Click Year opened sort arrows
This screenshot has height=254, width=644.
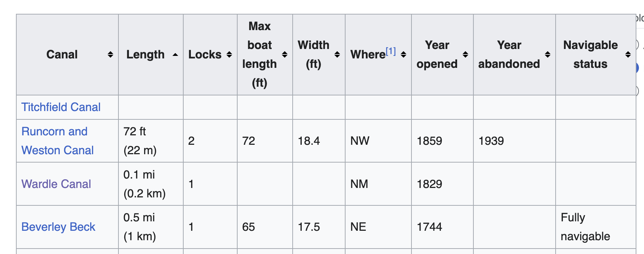pos(465,55)
